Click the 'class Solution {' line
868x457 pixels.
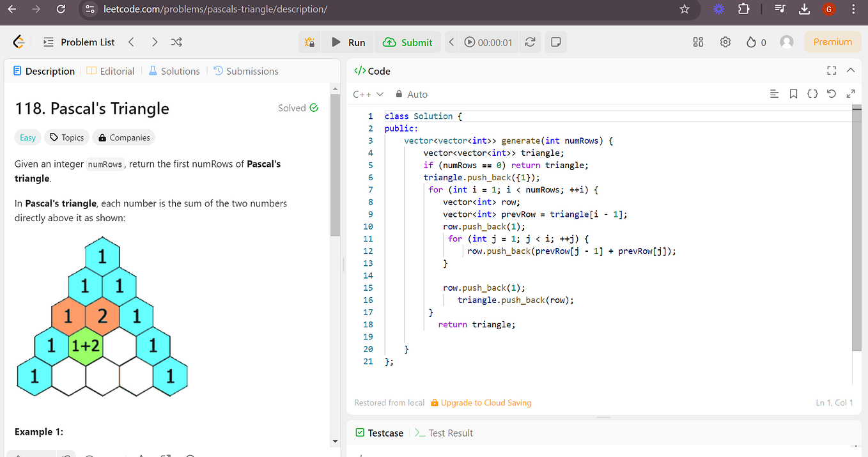click(422, 116)
